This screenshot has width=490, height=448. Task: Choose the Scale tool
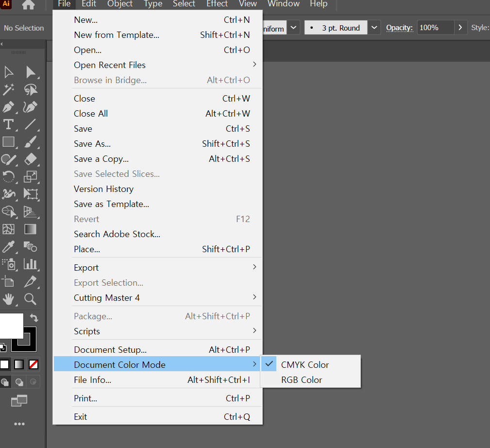click(31, 177)
